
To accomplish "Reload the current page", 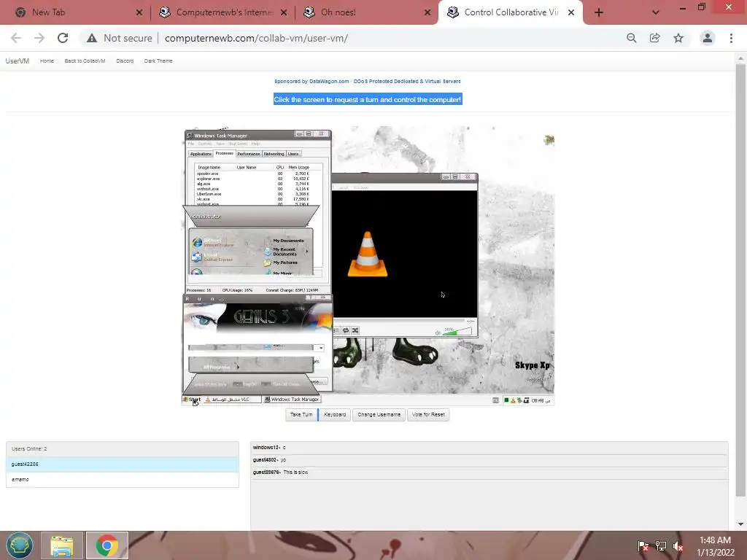I will (x=63, y=38).
